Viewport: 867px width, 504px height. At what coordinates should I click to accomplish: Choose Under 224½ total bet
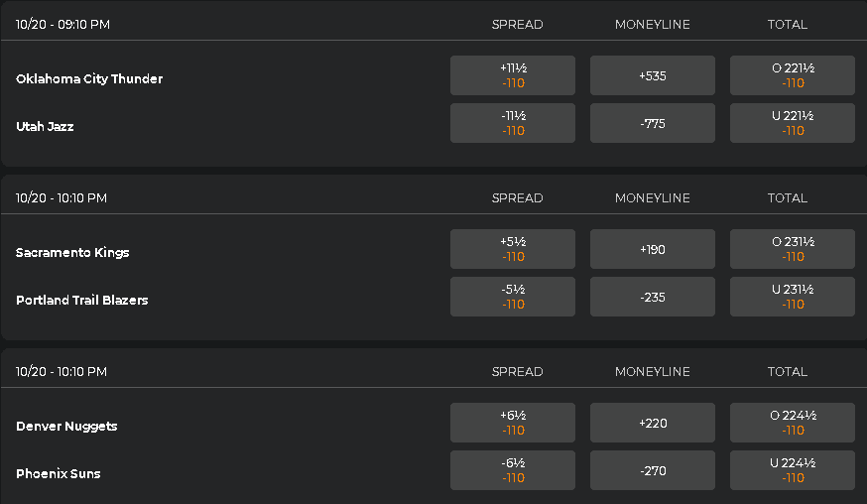click(x=793, y=470)
